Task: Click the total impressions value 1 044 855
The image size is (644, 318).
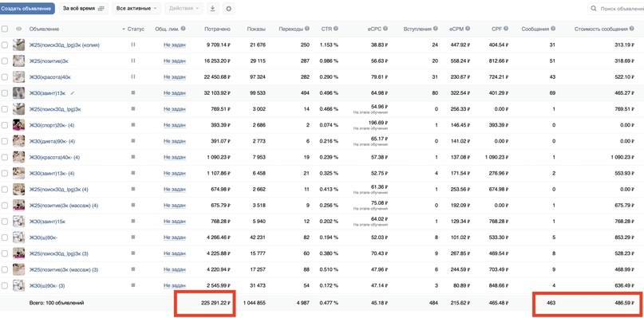Action: 255,303
